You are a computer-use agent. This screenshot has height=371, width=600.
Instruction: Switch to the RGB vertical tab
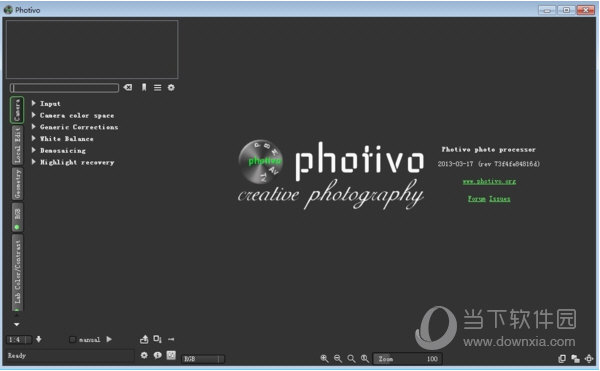17,218
